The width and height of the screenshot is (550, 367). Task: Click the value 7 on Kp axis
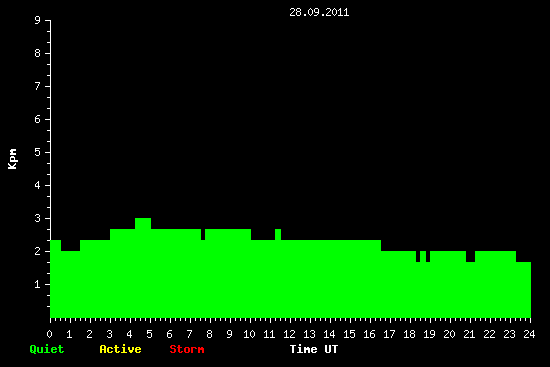[x=38, y=86]
